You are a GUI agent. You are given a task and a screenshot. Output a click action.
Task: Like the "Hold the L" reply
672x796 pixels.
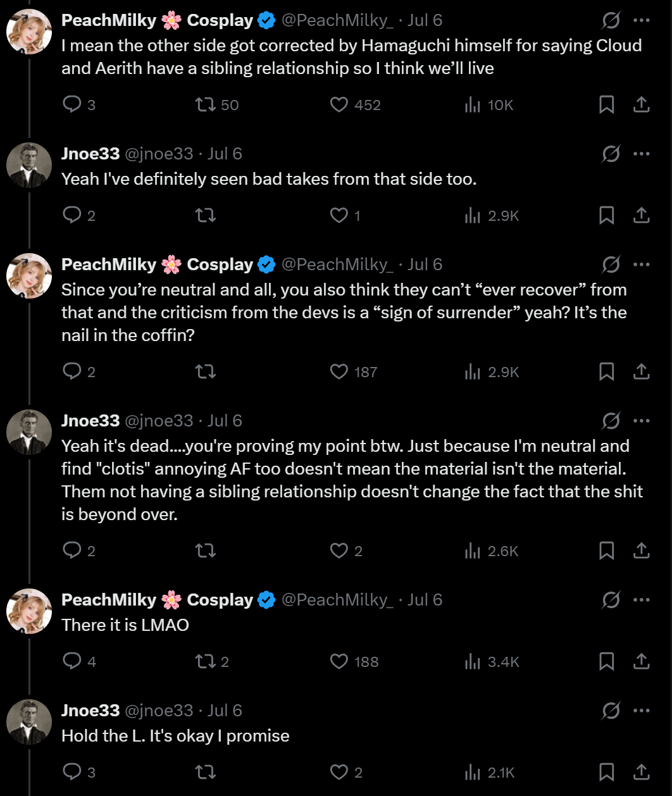click(x=346, y=772)
